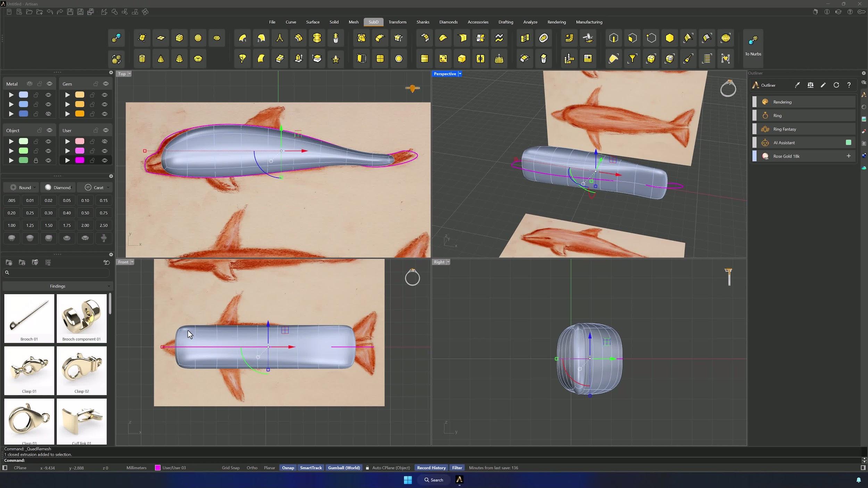Expand the first light blue Metal layer
Viewport: 868px width, 488px height.
pos(11,95)
